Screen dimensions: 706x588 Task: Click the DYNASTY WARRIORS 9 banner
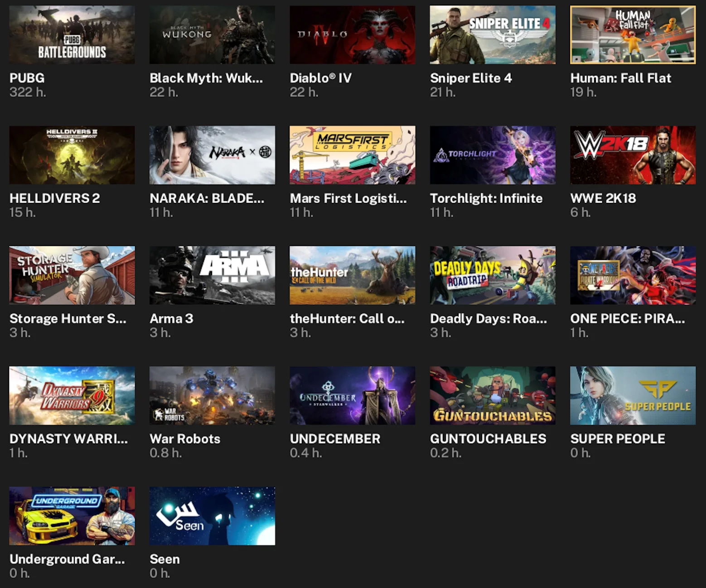tap(71, 395)
